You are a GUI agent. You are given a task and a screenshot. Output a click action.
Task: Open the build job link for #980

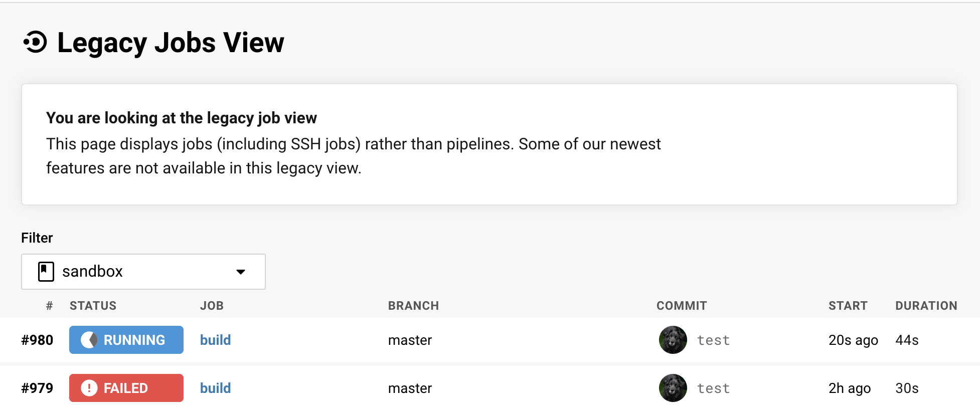[215, 340]
